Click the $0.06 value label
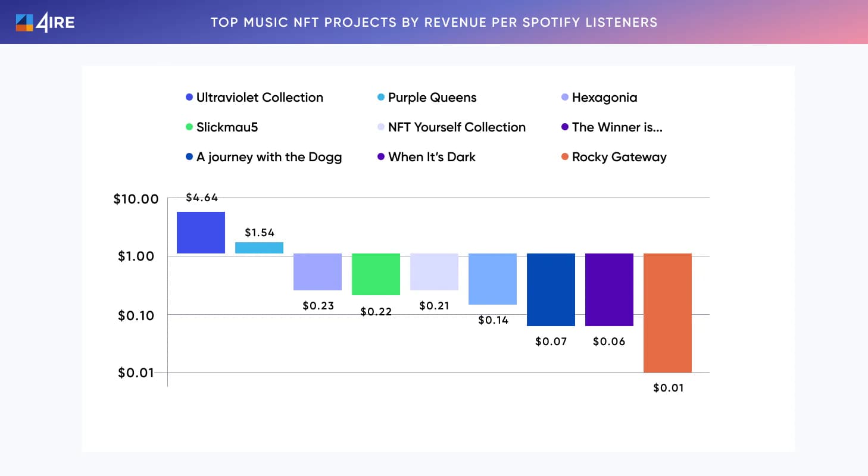The width and height of the screenshot is (868, 476). [x=609, y=342]
